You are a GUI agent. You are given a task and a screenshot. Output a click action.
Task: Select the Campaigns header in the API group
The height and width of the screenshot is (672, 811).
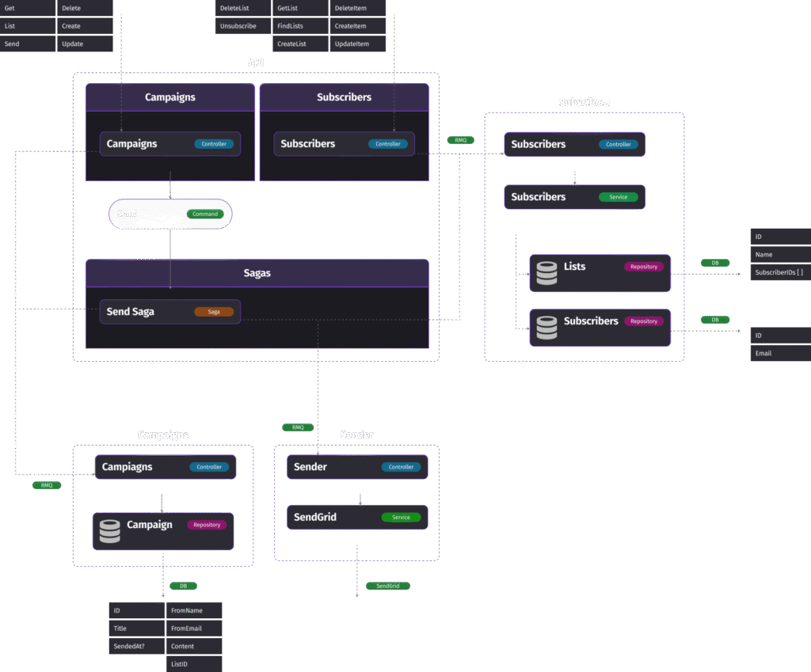coord(169,97)
